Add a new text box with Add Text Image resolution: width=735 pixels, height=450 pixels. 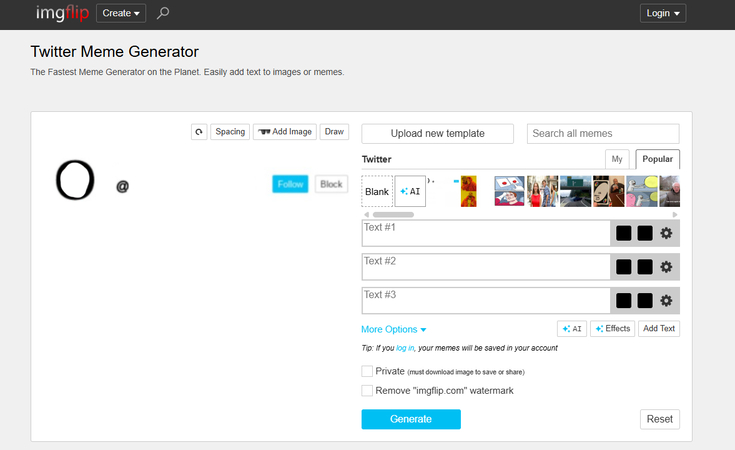pos(659,329)
